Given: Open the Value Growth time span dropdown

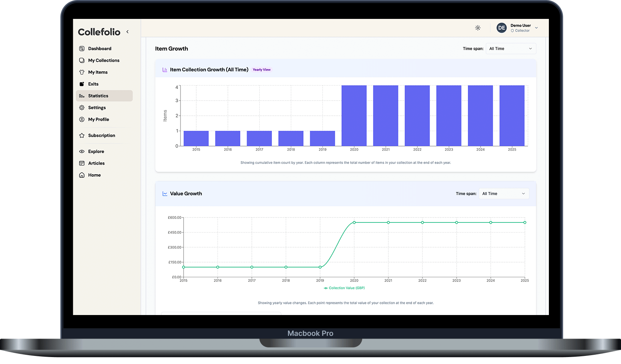Looking at the screenshot, I should tap(503, 194).
